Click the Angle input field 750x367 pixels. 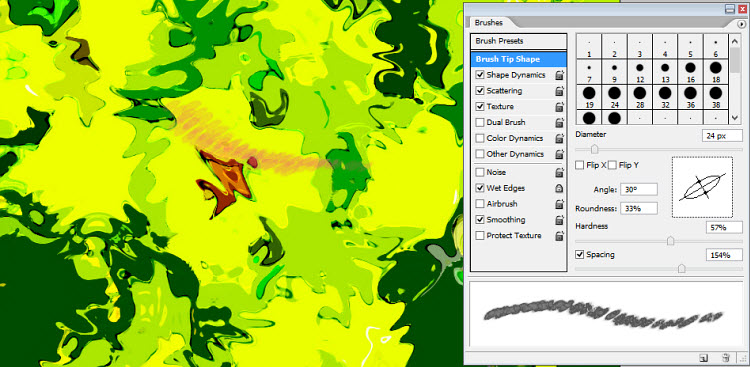pyautogui.click(x=639, y=190)
